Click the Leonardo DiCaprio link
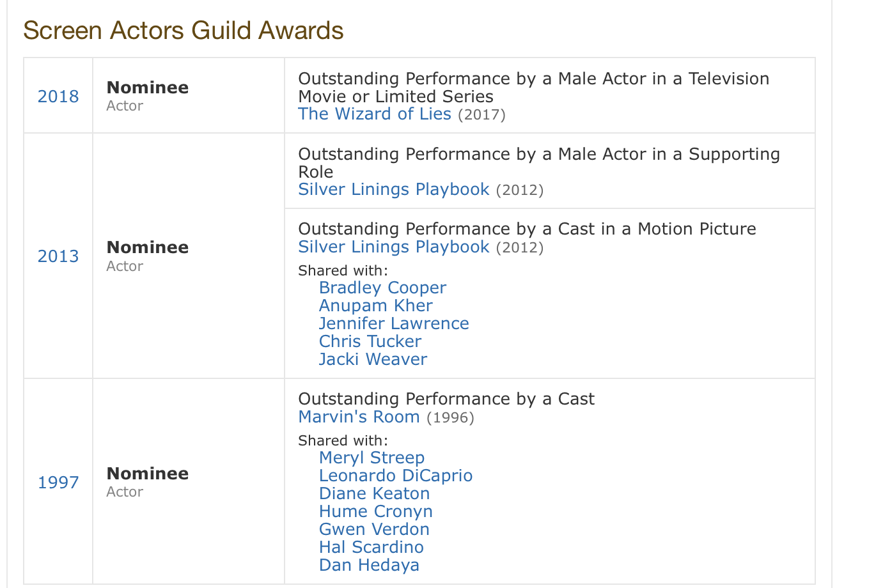This screenshot has width=876, height=588. click(x=396, y=476)
